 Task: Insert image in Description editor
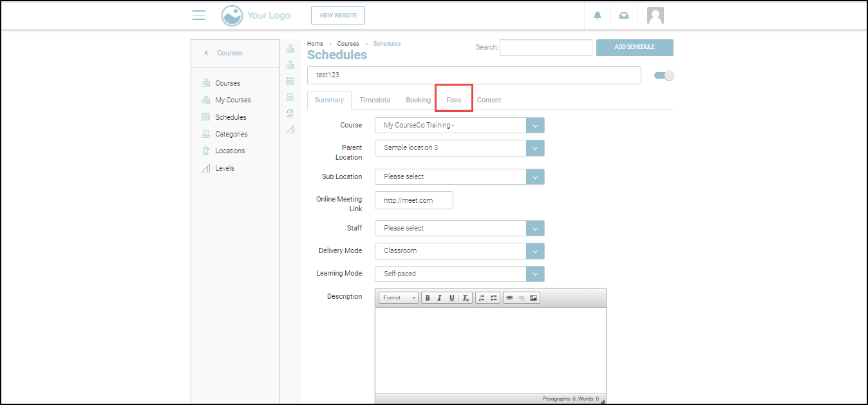tap(533, 298)
